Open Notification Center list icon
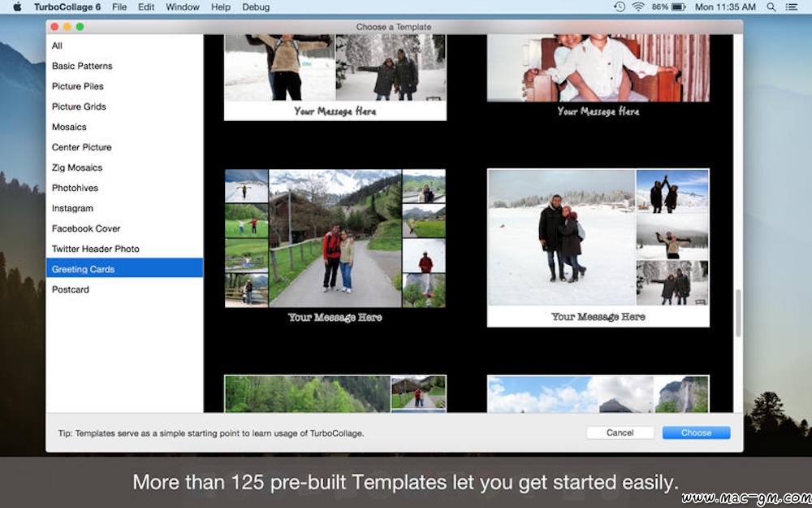Screen dimensions: 812x508 point(791,7)
